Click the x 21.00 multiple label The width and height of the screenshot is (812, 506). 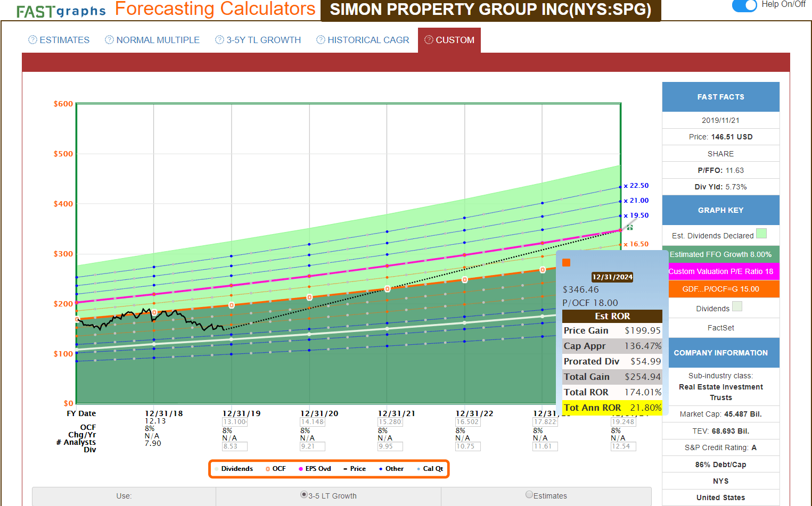pos(636,201)
